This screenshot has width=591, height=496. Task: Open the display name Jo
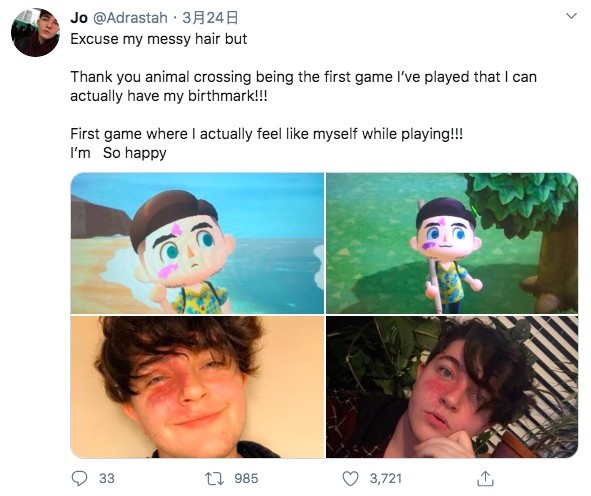click(79, 18)
